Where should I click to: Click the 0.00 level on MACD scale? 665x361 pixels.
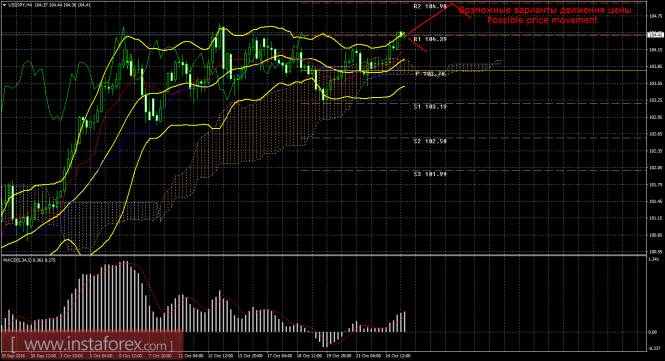pos(653,332)
